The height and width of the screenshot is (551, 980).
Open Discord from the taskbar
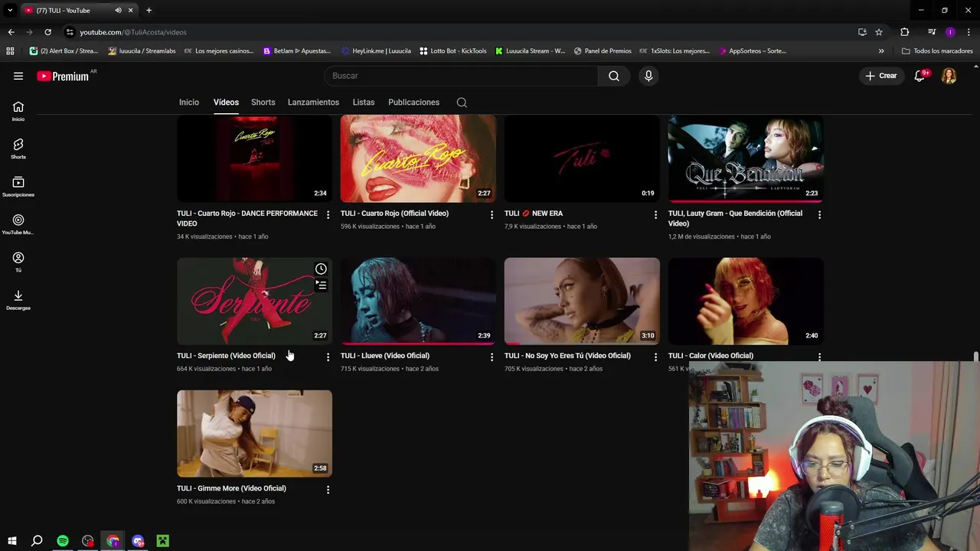pyautogui.click(x=138, y=541)
